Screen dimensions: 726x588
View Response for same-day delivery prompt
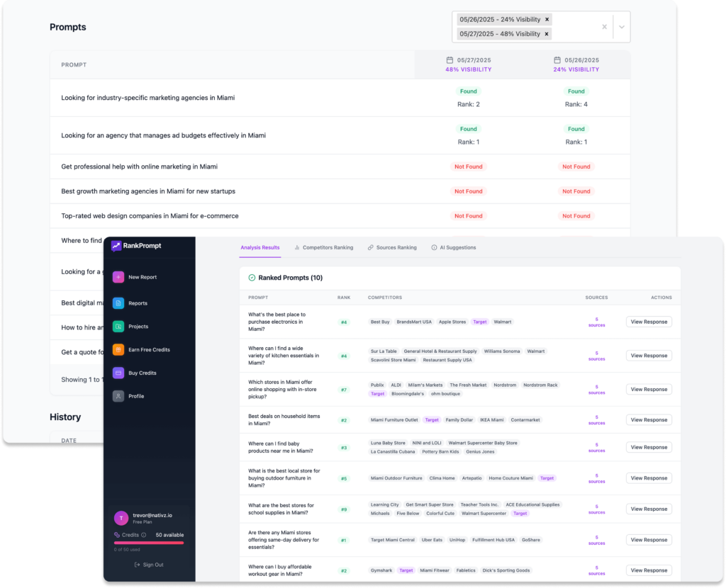point(649,540)
